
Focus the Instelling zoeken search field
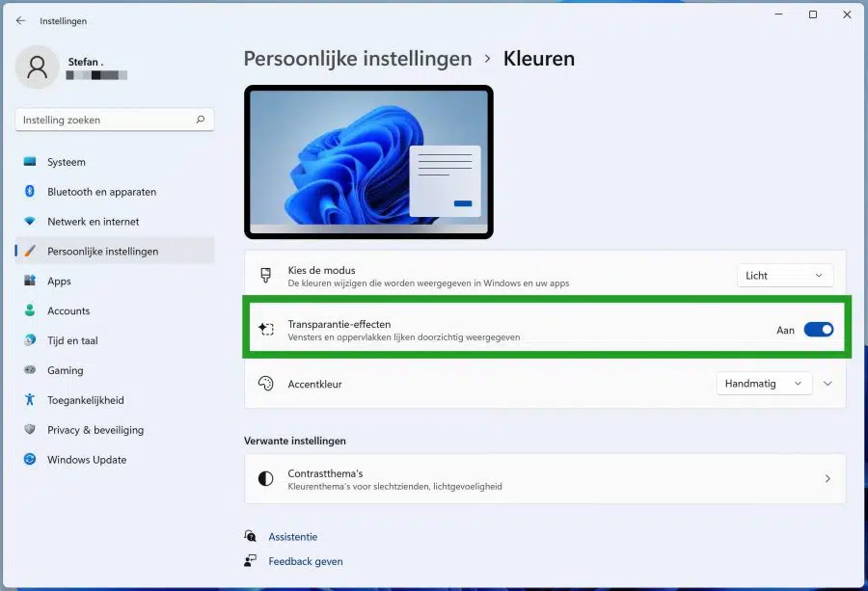point(115,120)
